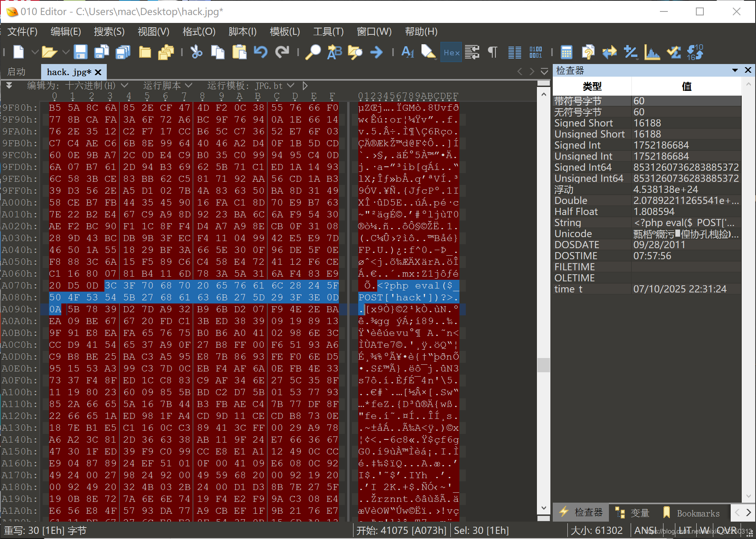
Task: Open the Replace tool (A to B icon)
Action: 334,52
